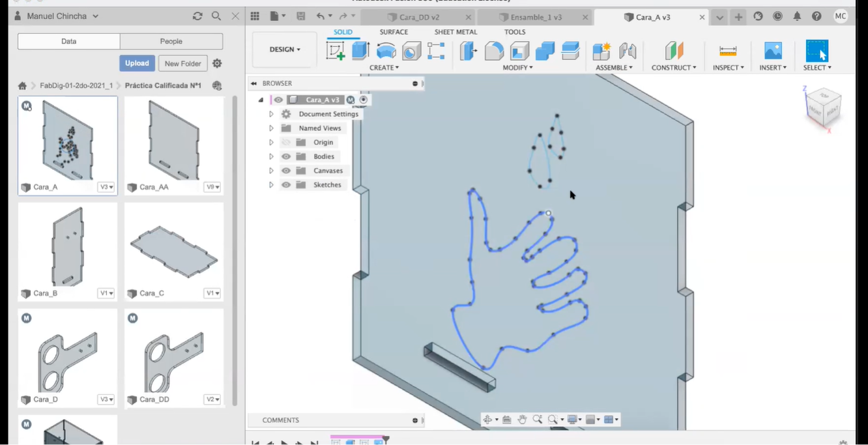The width and height of the screenshot is (868, 445).
Task: Refresh the data panel
Action: click(x=197, y=16)
